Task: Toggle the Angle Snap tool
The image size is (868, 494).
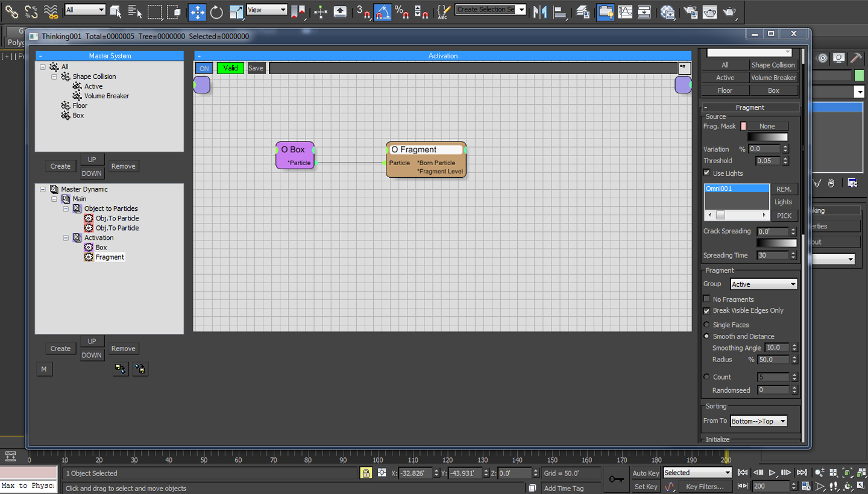Action: point(383,11)
